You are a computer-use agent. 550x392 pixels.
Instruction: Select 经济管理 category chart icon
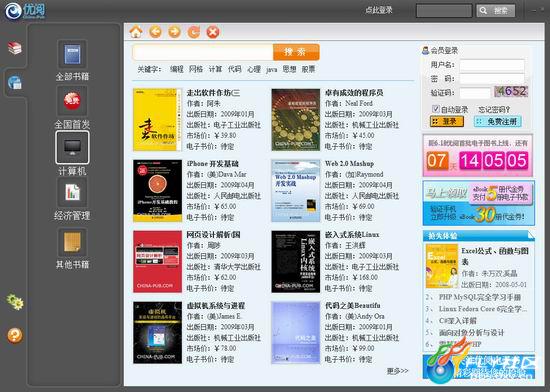click(x=72, y=192)
